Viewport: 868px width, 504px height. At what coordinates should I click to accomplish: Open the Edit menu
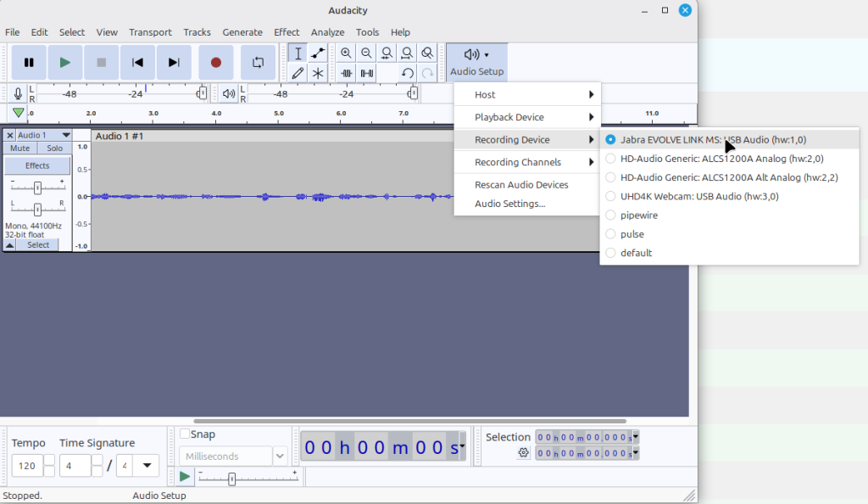pos(39,32)
